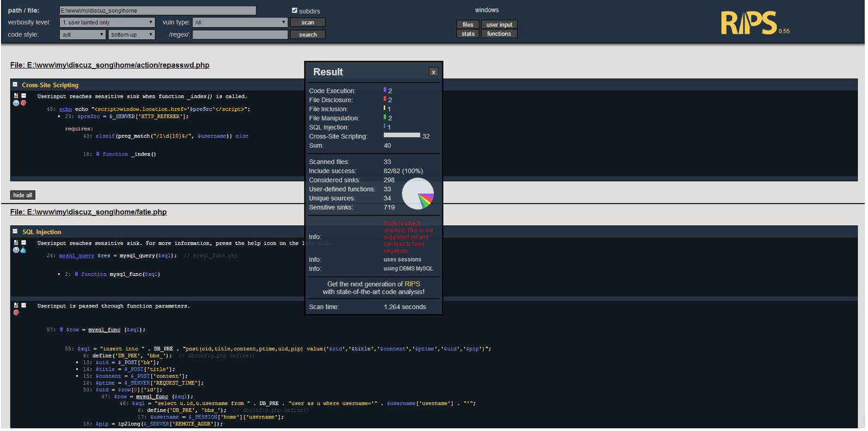The height and width of the screenshot is (431, 868).
Task: Click the Code Execution purple bar
Action: [x=385, y=90]
